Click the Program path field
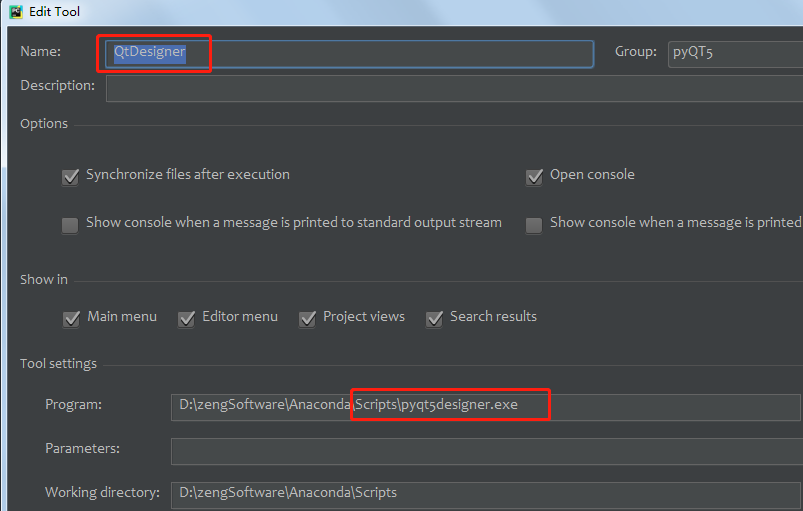The image size is (803, 511). click(485, 407)
